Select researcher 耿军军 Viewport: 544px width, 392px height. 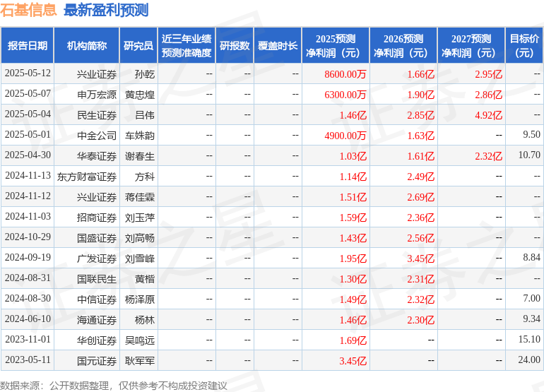coord(140,360)
